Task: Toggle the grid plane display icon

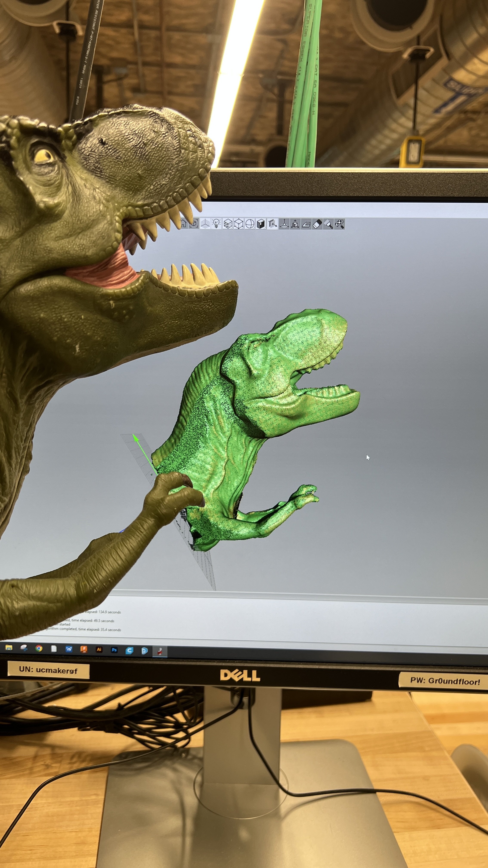Action: pyautogui.click(x=205, y=224)
